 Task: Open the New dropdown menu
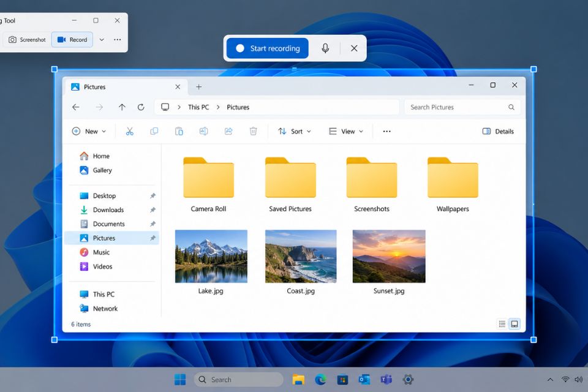click(89, 131)
